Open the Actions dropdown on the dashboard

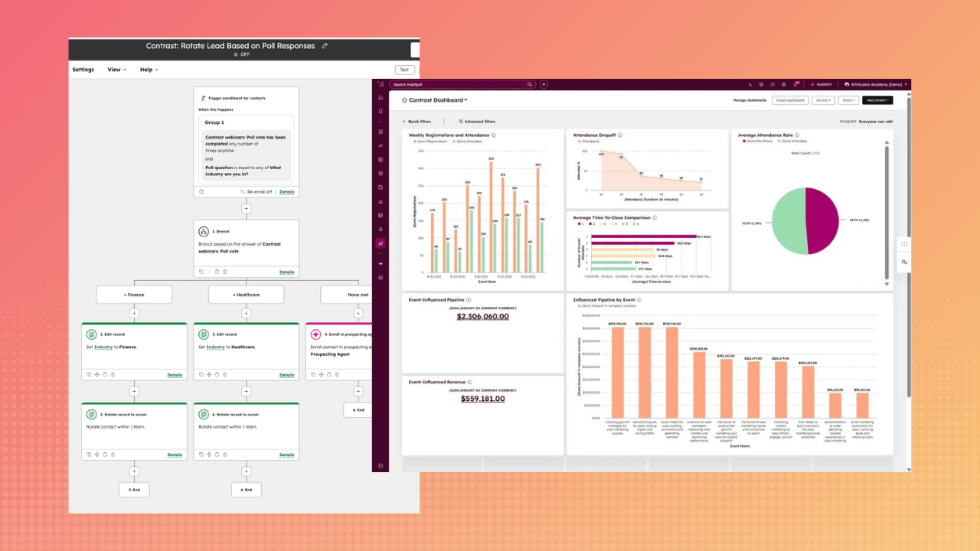[824, 100]
